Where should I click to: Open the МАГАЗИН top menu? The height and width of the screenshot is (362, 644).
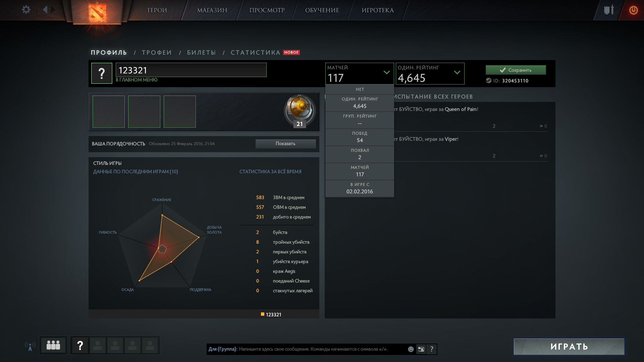pos(212,10)
